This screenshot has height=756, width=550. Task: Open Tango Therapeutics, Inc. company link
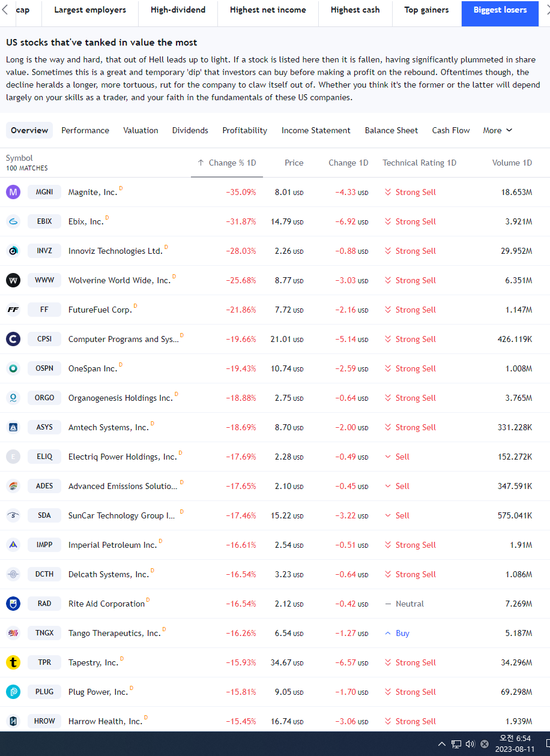[115, 634]
